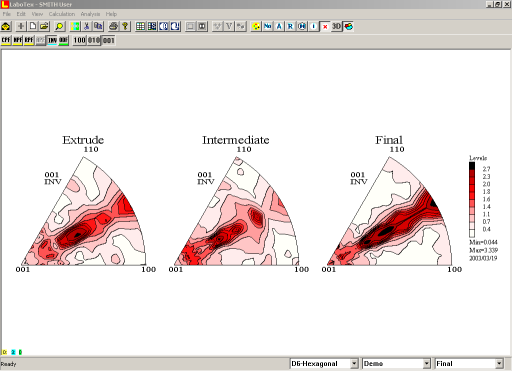Click the colored pie palette icon
512x371 pixels.
pyautogui.click(x=349, y=26)
